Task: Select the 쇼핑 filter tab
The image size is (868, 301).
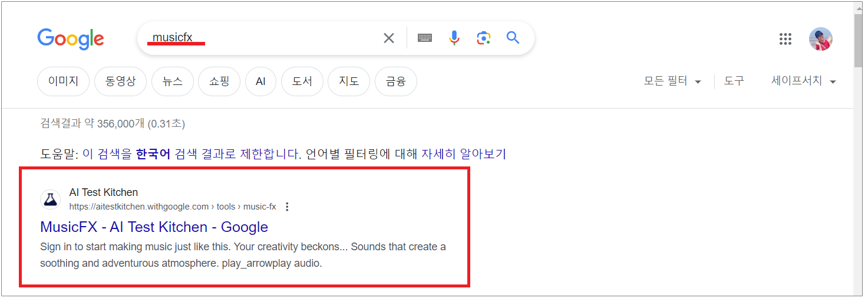Action: pyautogui.click(x=219, y=81)
